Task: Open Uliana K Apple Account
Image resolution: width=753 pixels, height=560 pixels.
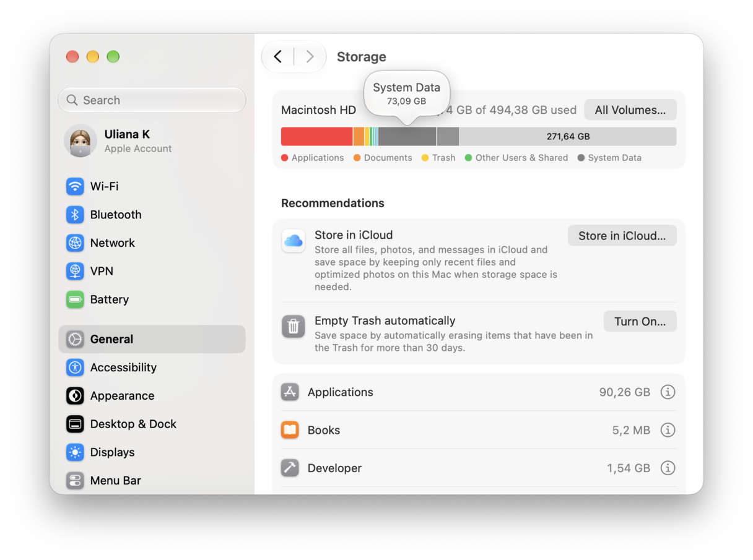Action: (x=152, y=141)
